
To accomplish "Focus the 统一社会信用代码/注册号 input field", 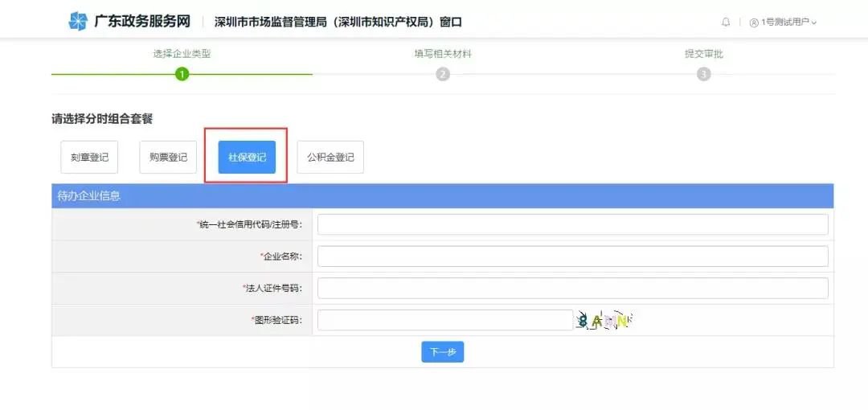I will [572, 224].
